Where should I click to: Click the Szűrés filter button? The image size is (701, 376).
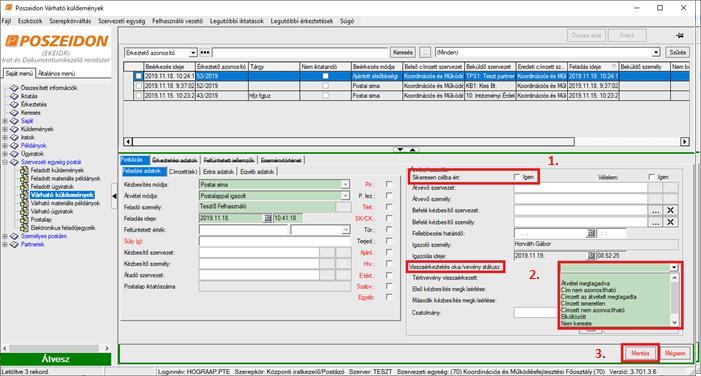(677, 53)
